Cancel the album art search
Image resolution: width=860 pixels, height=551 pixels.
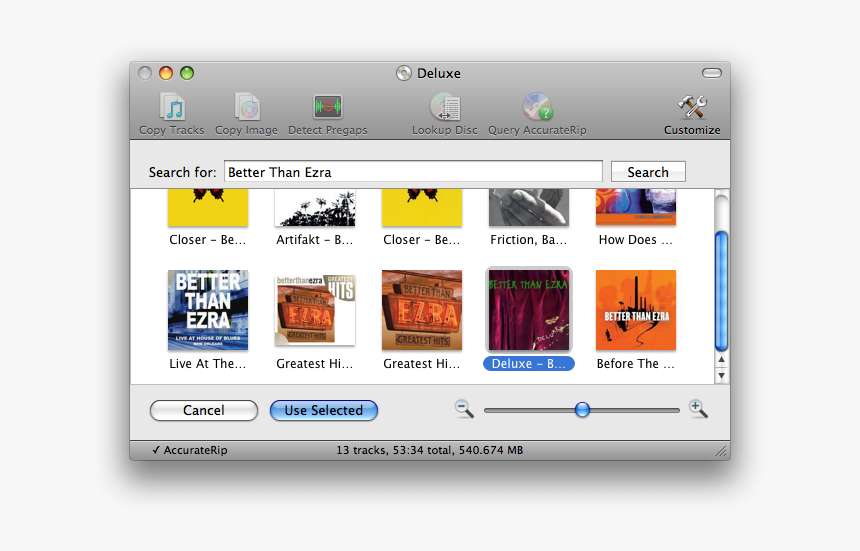point(203,410)
